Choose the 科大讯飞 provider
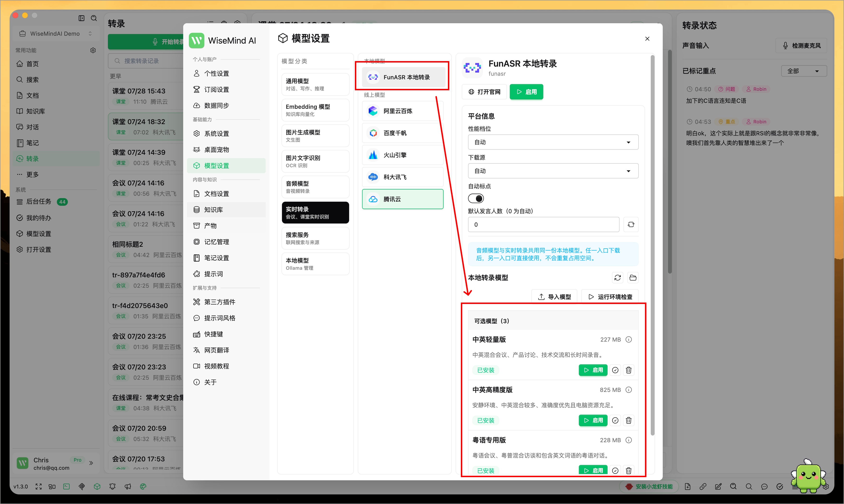 click(x=402, y=177)
